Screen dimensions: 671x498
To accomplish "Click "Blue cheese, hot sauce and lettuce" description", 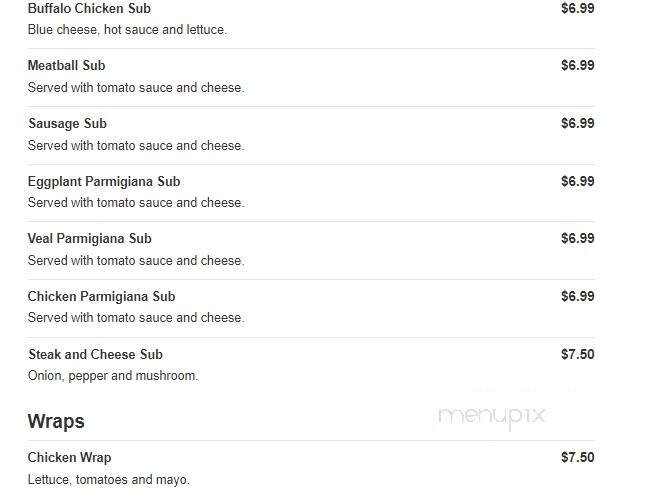I will coord(127,30).
